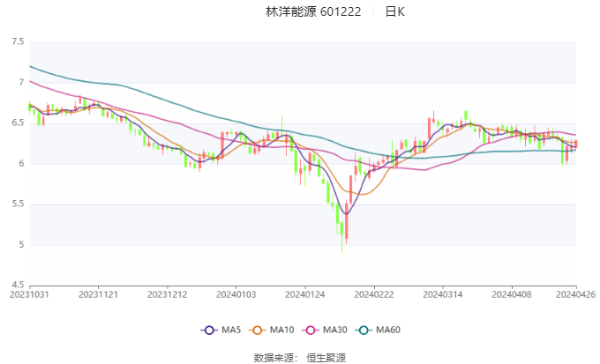Click the 7.5 value on the y-axis

coord(18,41)
